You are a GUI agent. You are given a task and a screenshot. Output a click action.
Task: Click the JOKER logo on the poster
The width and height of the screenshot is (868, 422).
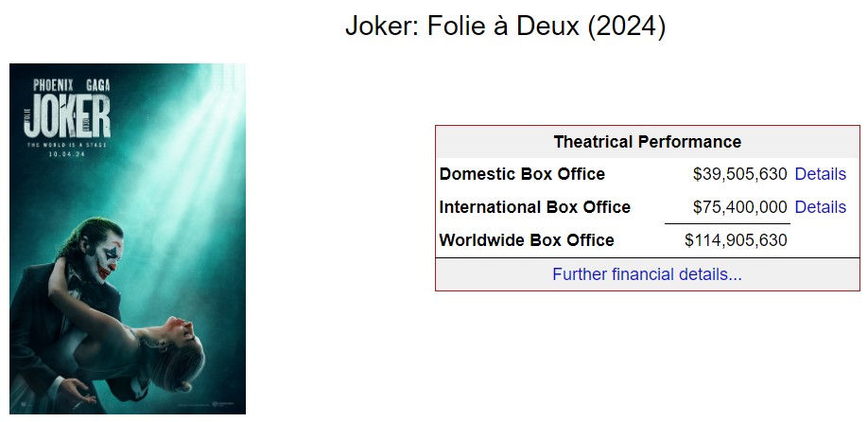[67, 116]
